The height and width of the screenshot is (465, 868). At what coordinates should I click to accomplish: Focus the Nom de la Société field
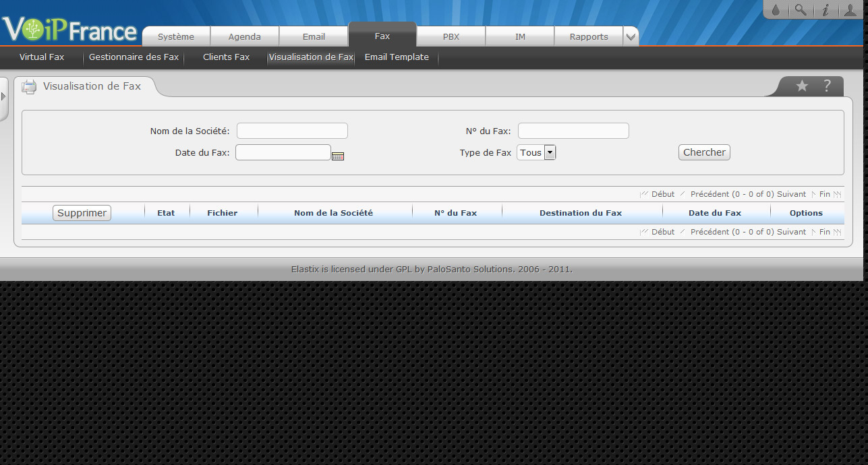coord(292,131)
